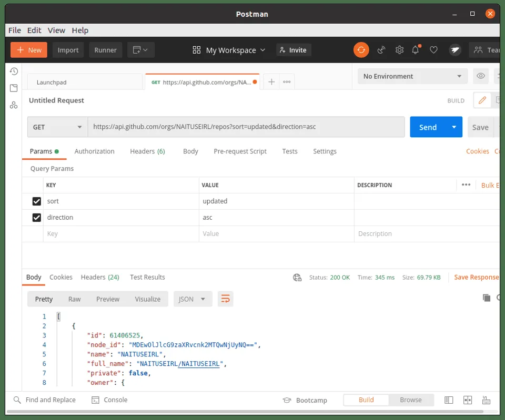Viewport: 505px width, 420px height.
Task: Open keyboard shortcuts icon
Action: point(486,400)
